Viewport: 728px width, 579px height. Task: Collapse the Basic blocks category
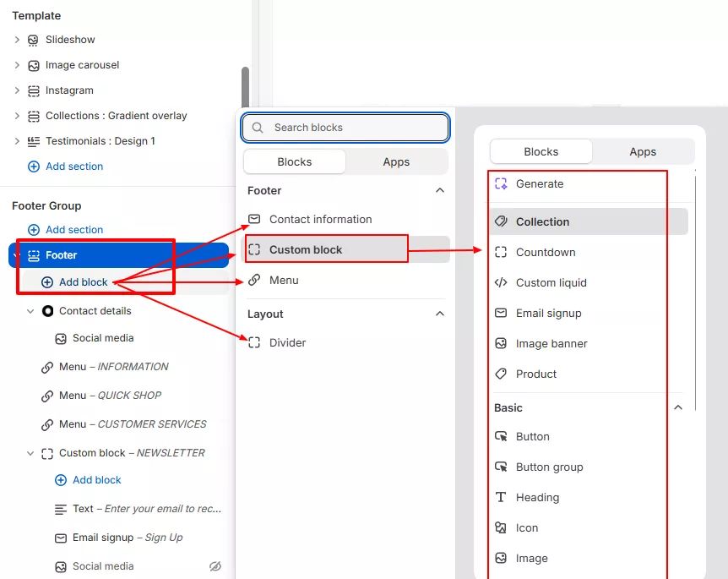point(678,408)
